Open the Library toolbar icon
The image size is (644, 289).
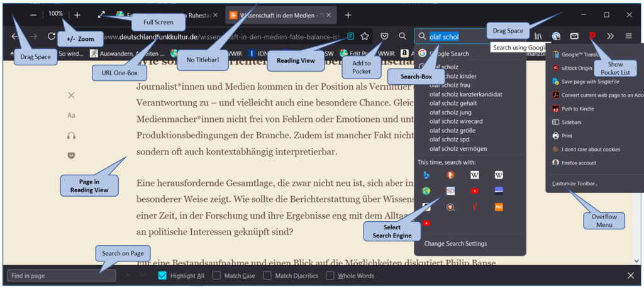coord(539,36)
